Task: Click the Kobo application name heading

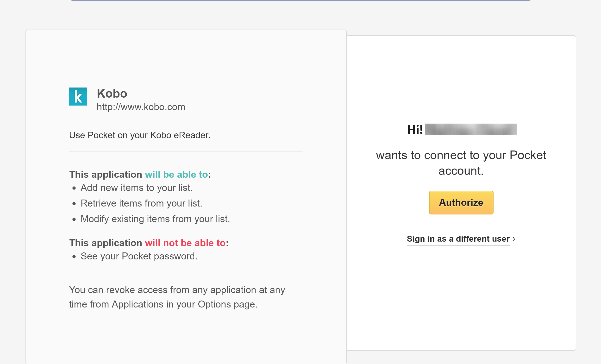Action: click(x=112, y=94)
